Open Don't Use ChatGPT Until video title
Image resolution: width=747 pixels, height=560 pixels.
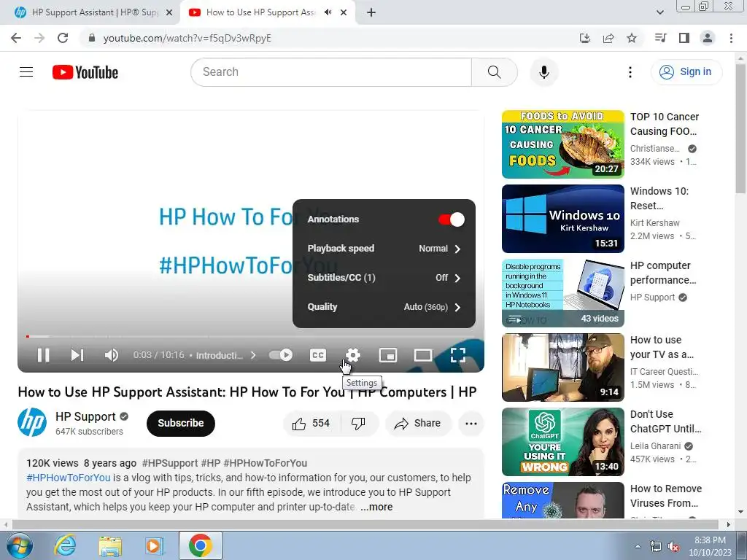[x=665, y=421]
